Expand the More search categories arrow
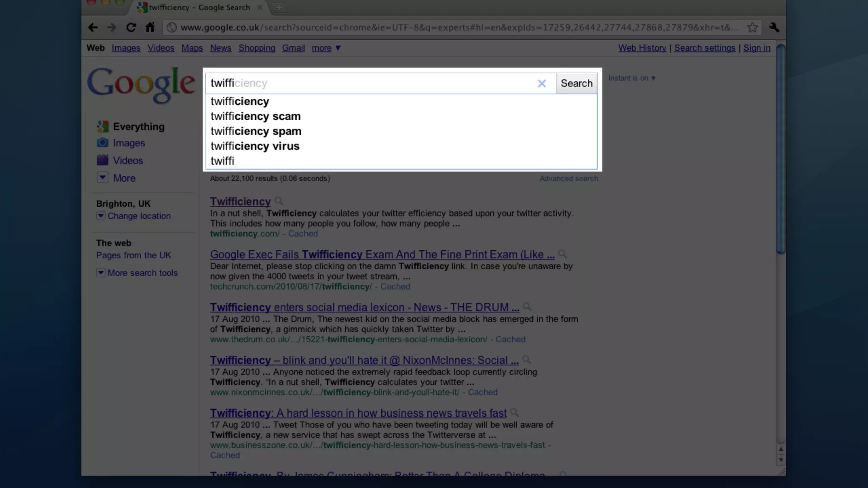This screenshot has width=868, height=488. (x=103, y=177)
